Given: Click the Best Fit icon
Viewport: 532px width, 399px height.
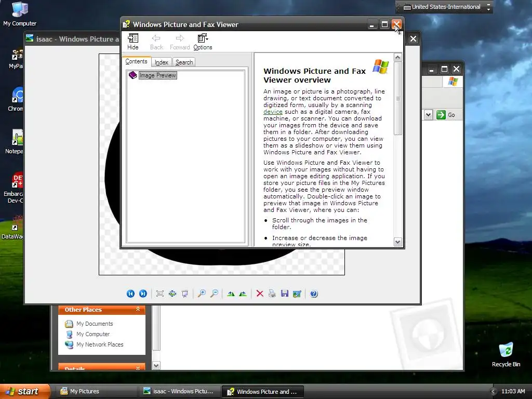Looking at the screenshot, I should (x=160, y=294).
